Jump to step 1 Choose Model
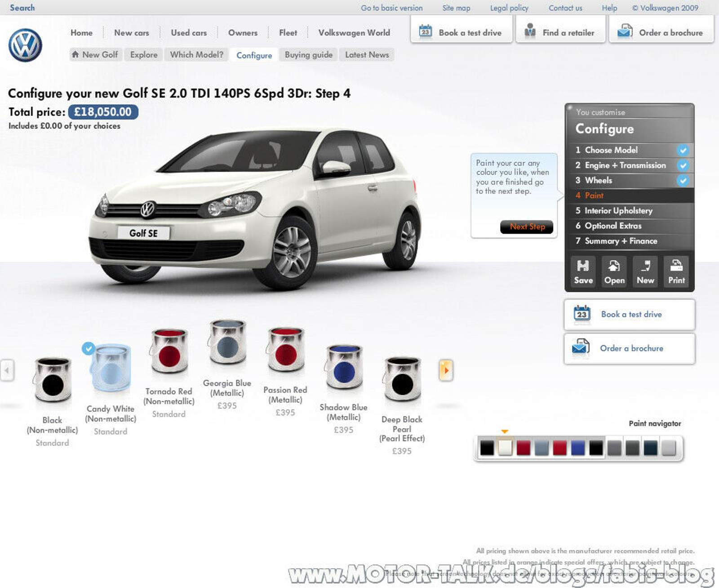 (x=629, y=150)
